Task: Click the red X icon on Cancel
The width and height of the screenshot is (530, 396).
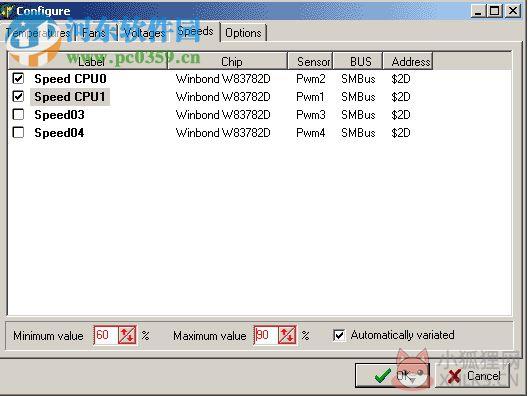Action: pyautogui.click(x=454, y=376)
